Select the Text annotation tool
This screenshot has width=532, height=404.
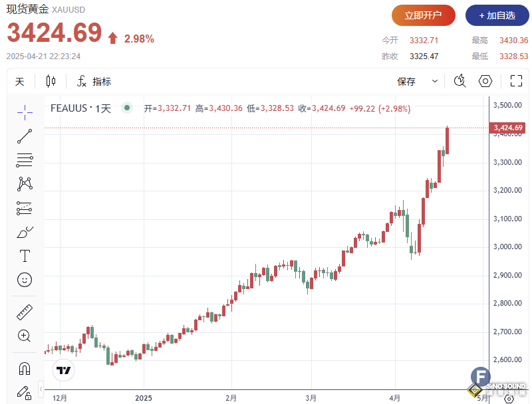[x=25, y=256]
